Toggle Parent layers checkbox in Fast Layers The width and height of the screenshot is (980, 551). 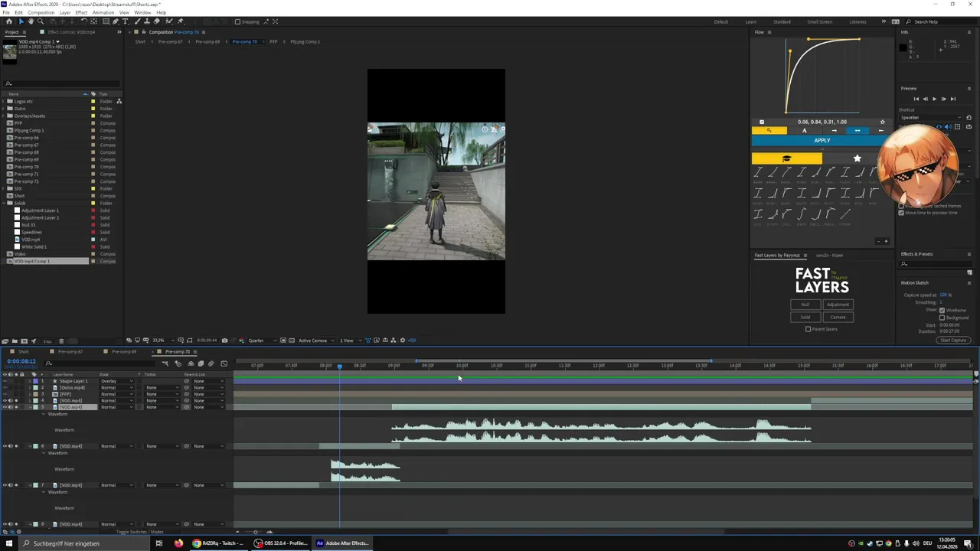coord(808,329)
